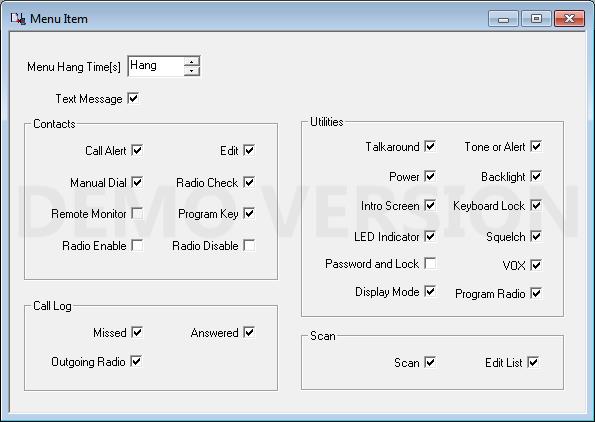Toggle the Call Alert checkbox
This screenshot has width=595, height=422.
[x=137, y=150]
